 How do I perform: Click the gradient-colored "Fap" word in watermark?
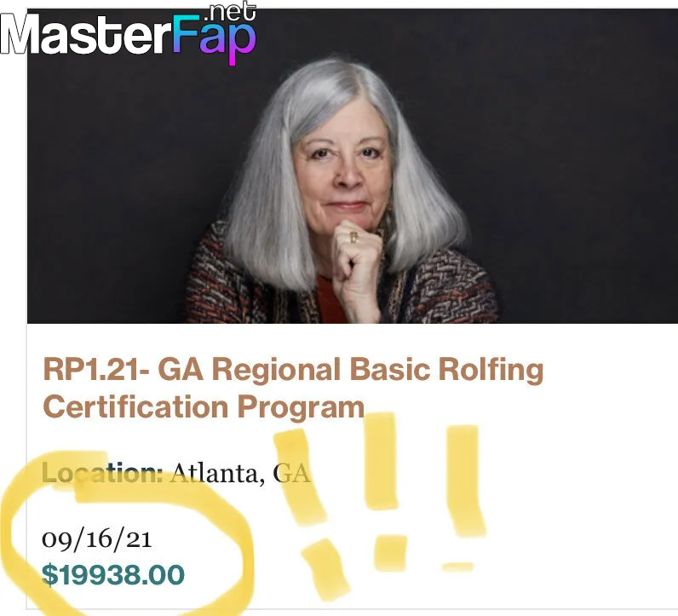[x=214, y=39]
